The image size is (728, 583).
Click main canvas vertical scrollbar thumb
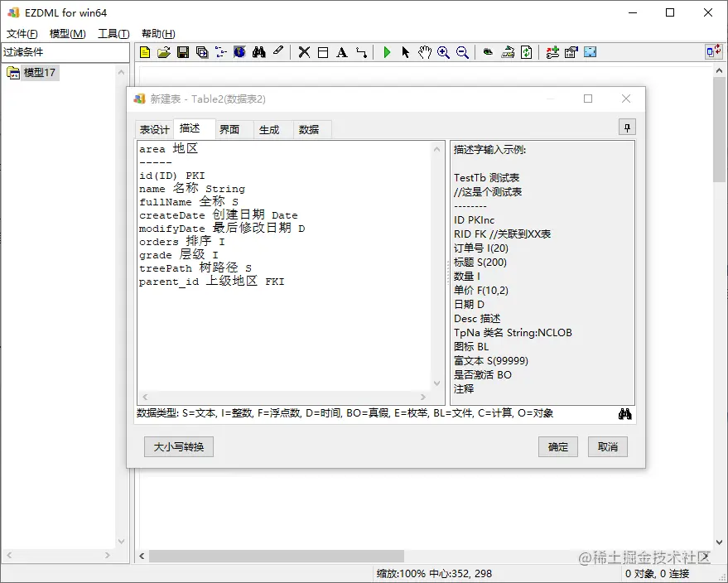[719, 130]
